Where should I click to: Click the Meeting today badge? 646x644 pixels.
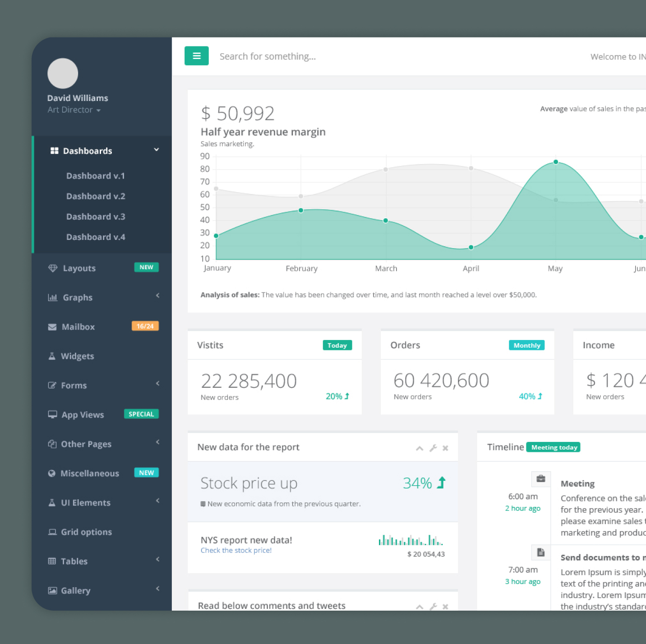click(554, 447)
